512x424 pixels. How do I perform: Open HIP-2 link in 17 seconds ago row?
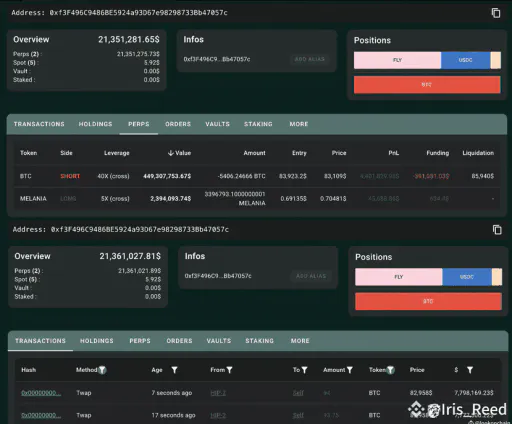click(218, 415)
